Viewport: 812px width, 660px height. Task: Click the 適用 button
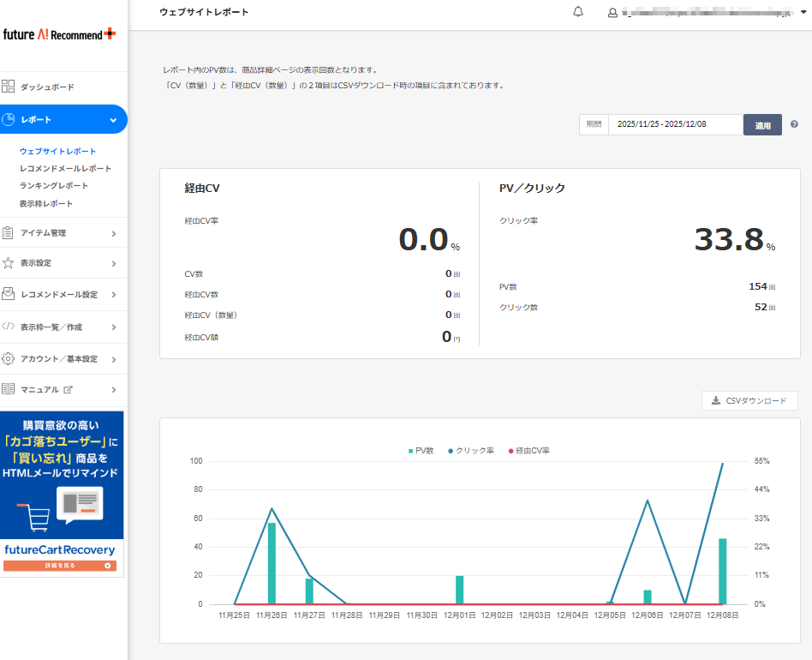pos(762,125)
